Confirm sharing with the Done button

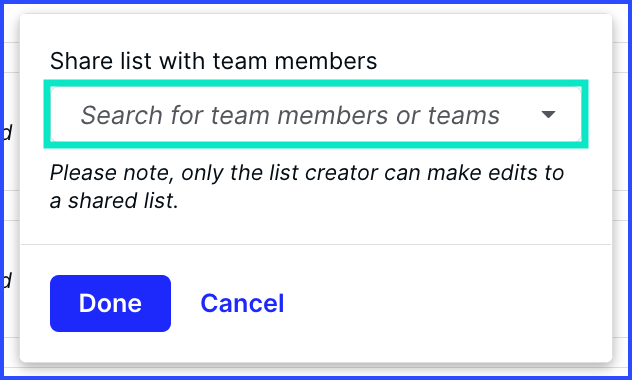(x=110, y=303)
